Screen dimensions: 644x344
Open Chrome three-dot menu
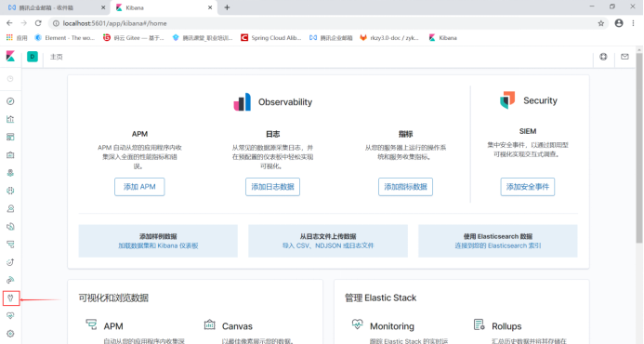pos(633,23)
